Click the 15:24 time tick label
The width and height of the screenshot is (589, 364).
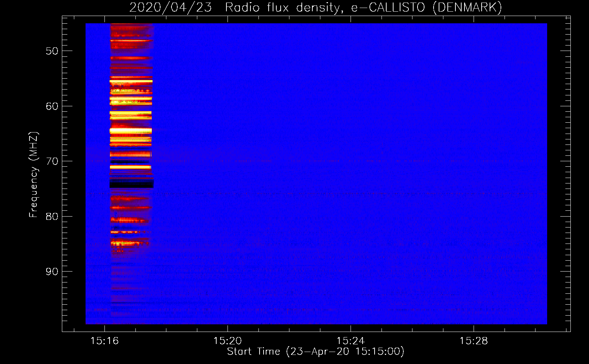[x=351, y=341]
